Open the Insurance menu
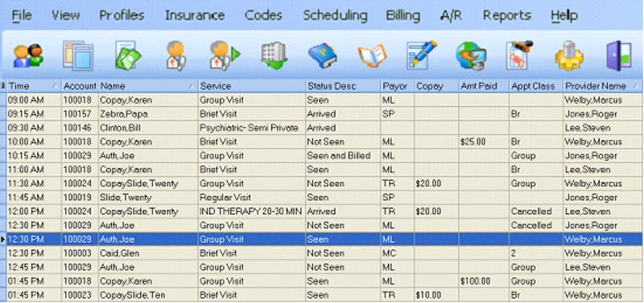Viewport: 644px width, 303px height. [x=195, y=16]
